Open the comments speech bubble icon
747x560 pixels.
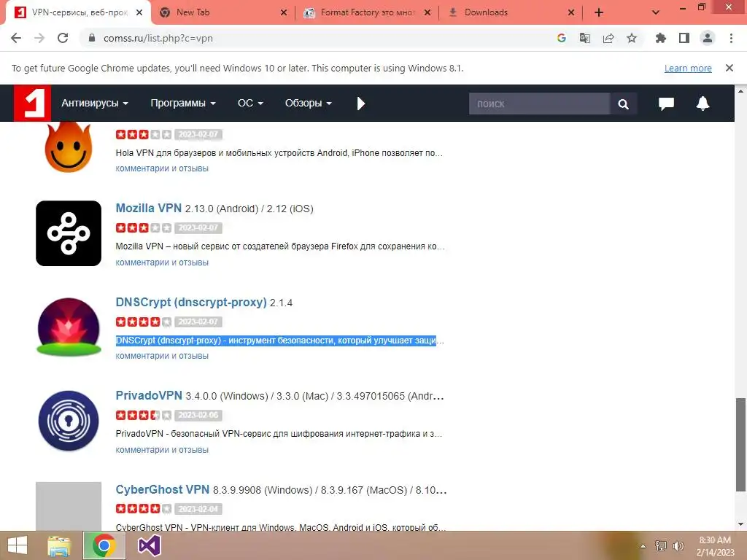666,104
